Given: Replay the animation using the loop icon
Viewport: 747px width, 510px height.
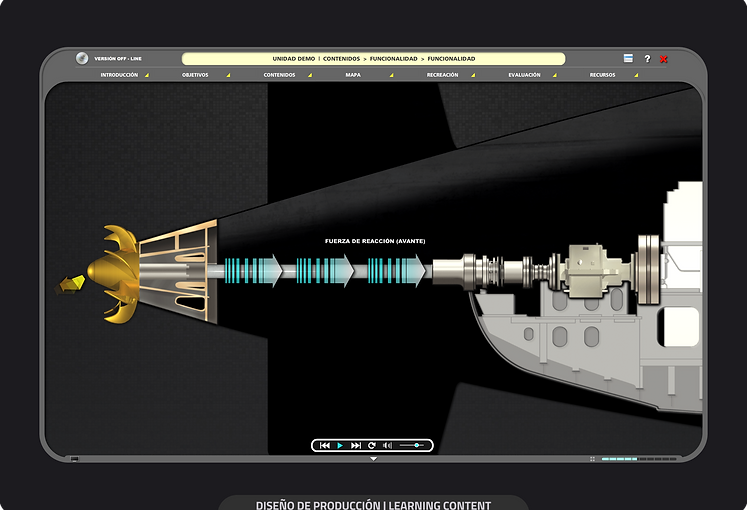Looking at the screenshot, I should (372, 445).
